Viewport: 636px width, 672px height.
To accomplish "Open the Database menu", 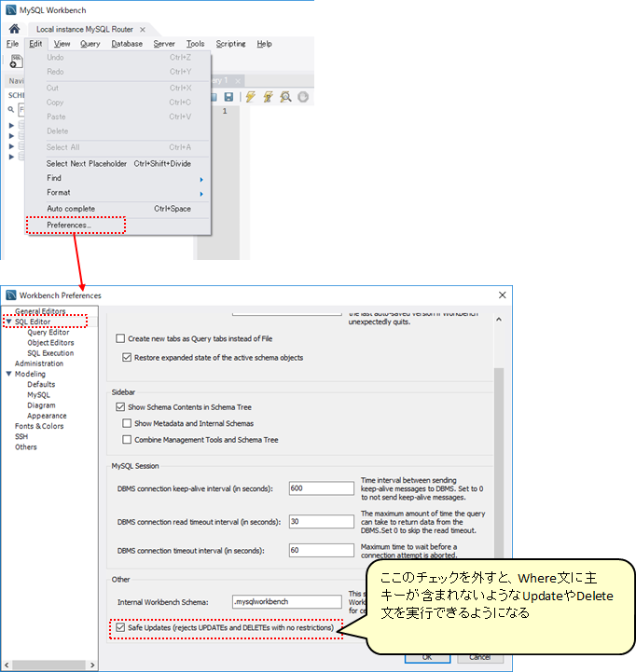I will (x=127, y=44).
